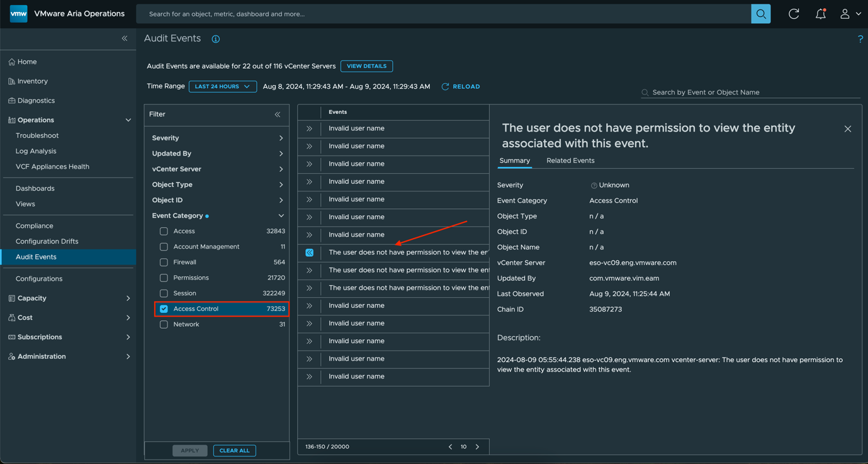Enable the Network checkbox

pos(164,324)
